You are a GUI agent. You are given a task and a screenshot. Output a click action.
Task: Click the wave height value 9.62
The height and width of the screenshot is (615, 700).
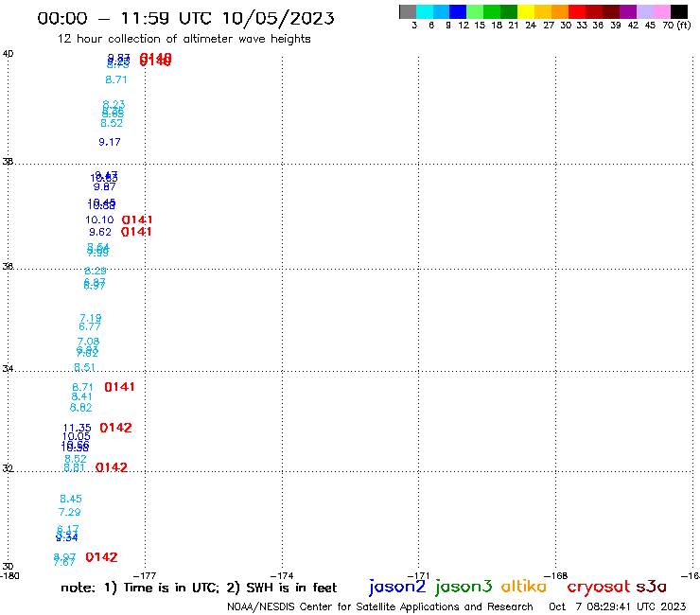click(x=100, y=232)
